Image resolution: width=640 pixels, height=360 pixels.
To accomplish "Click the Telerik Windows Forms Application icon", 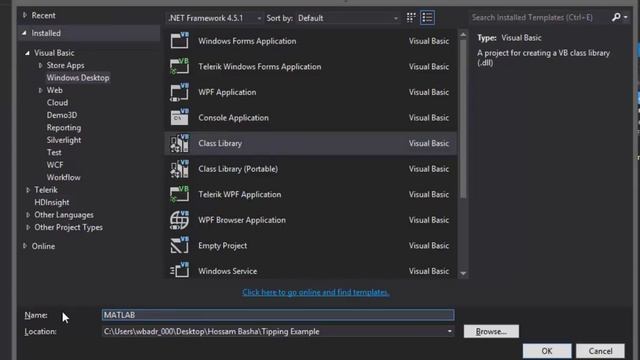I will point(180,66).
